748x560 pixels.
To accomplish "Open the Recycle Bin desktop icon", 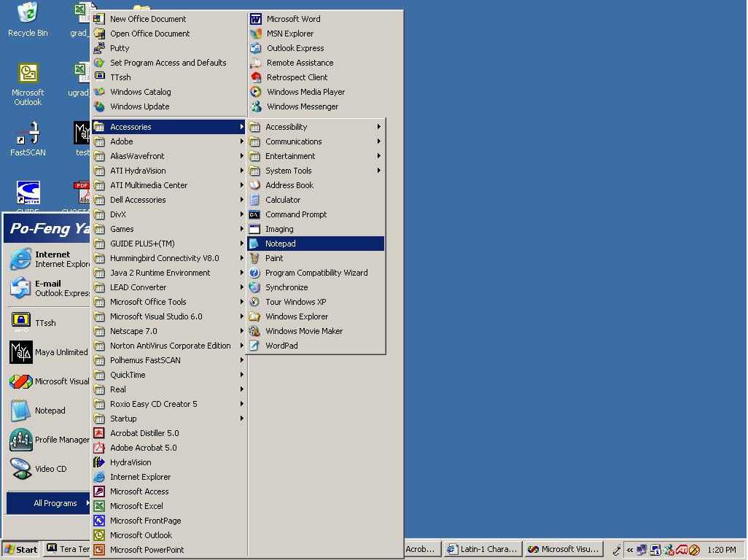I will 28,13.
